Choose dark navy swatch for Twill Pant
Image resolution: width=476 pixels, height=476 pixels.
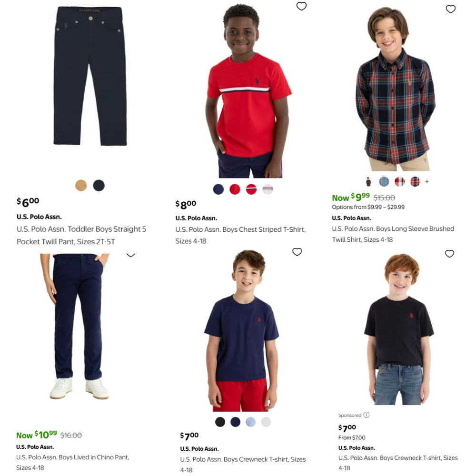click(x=99, y=186)
